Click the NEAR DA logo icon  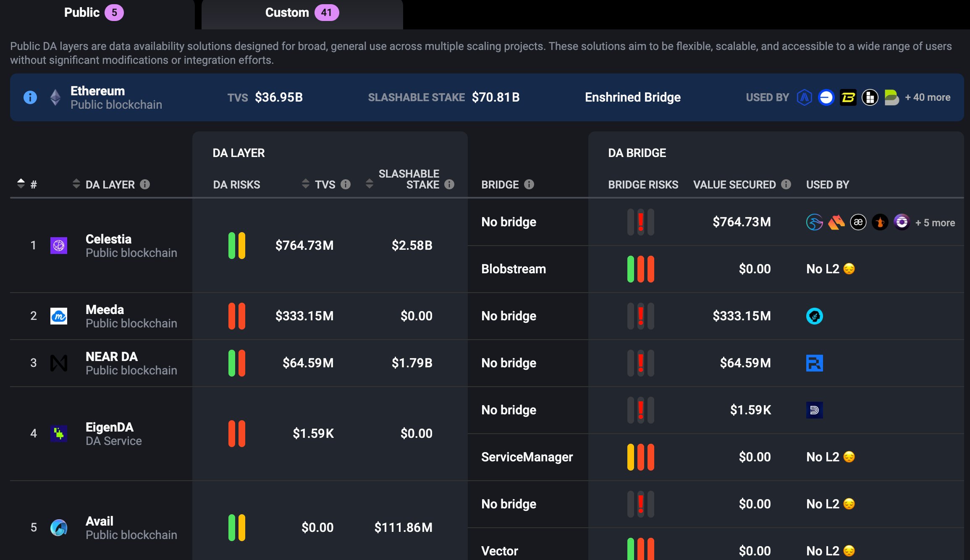59,363
